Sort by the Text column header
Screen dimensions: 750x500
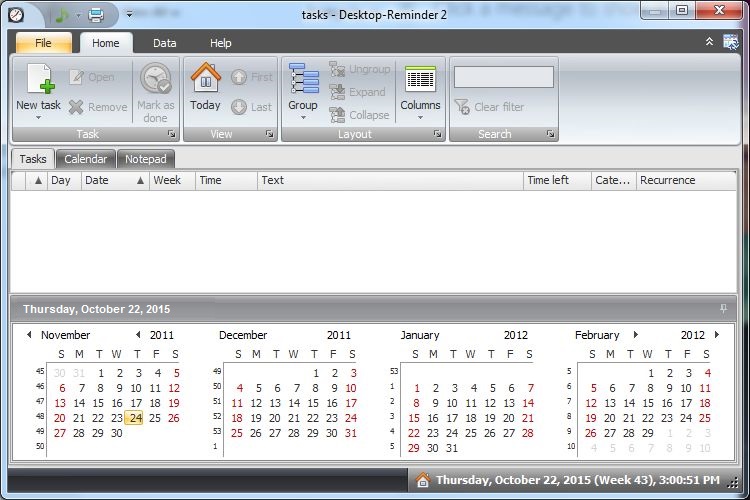[x=390, y=180]
